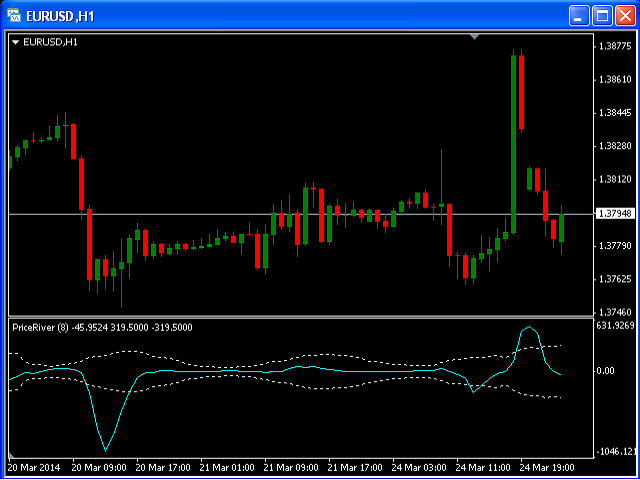Click price scale value 1.37460

point(615,313)
